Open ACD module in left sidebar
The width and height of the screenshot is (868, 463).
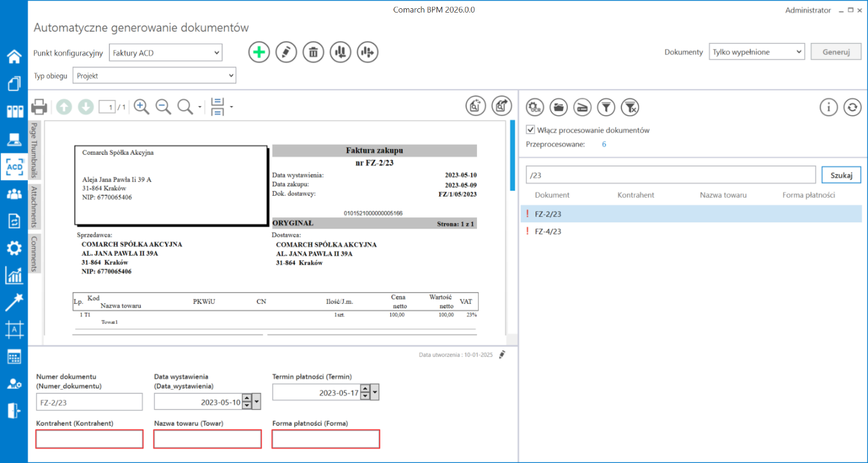14,166
